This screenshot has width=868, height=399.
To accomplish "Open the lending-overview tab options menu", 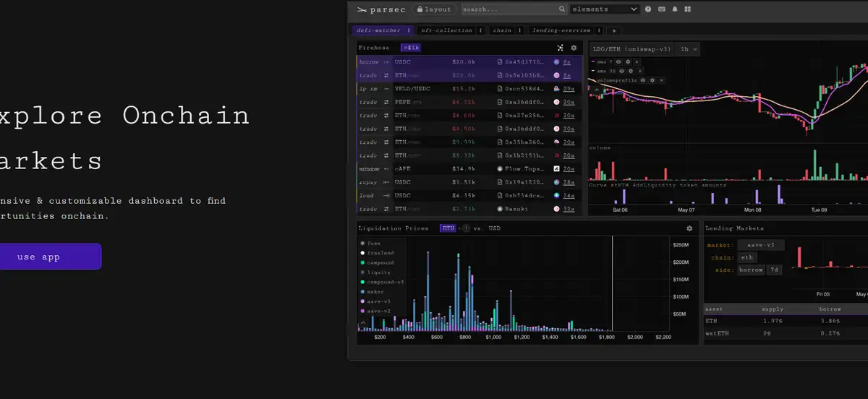I will pyautogui.click(x=599, y=30).
